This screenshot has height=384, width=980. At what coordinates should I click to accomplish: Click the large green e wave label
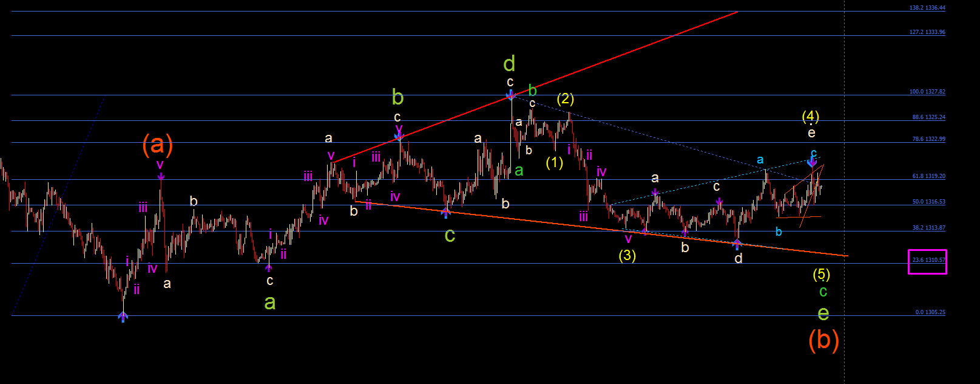pyautogui.click(x=823, y=314)
